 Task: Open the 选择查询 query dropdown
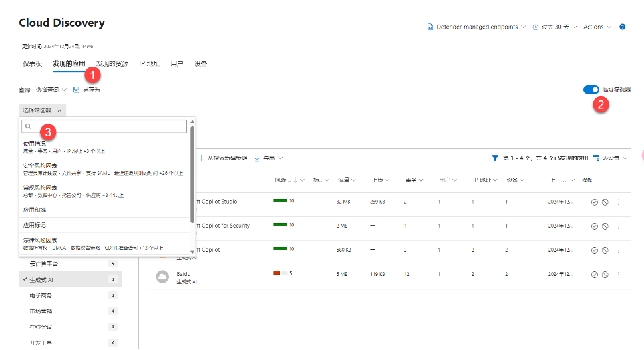click(51, 90)
